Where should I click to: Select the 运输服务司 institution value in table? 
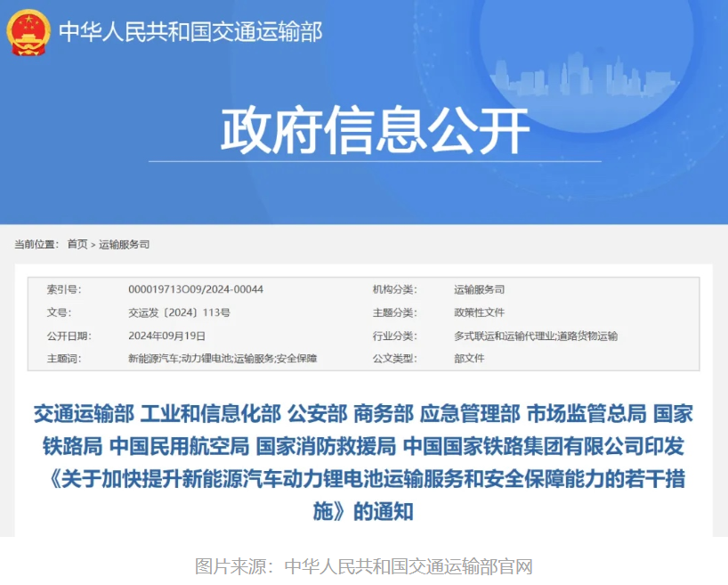pos(479,289)
